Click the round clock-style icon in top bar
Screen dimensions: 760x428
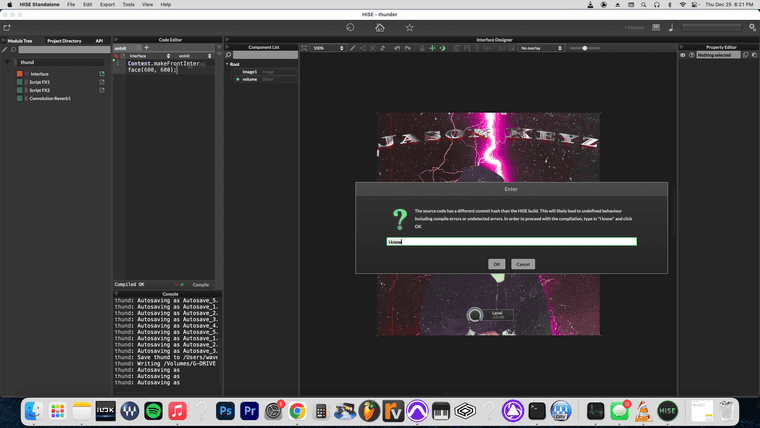350,28
